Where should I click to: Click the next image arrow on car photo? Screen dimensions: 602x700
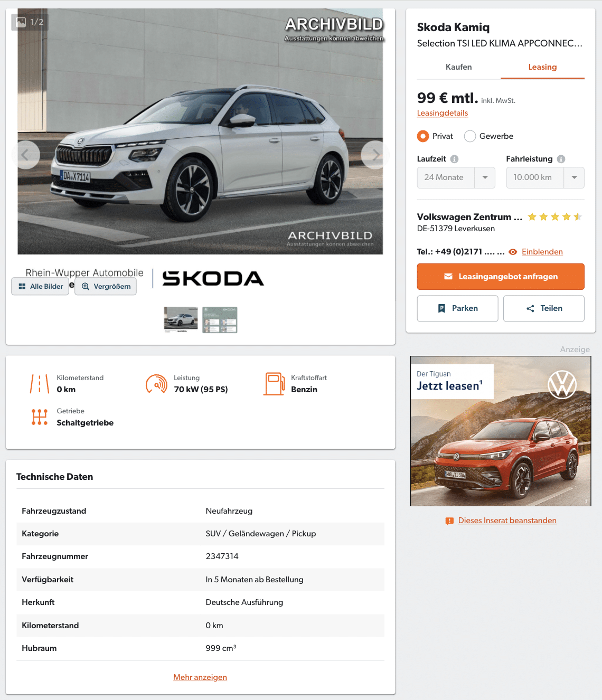[x=375, y=155]
